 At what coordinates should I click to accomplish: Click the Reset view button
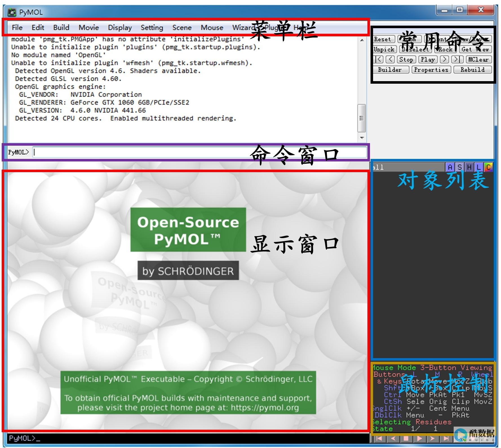[x=383, y=39]
